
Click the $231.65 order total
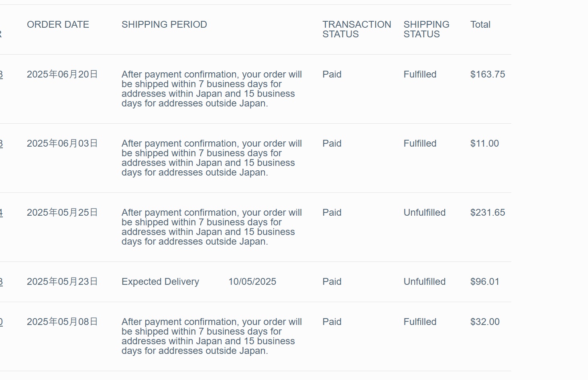[487, 212]
